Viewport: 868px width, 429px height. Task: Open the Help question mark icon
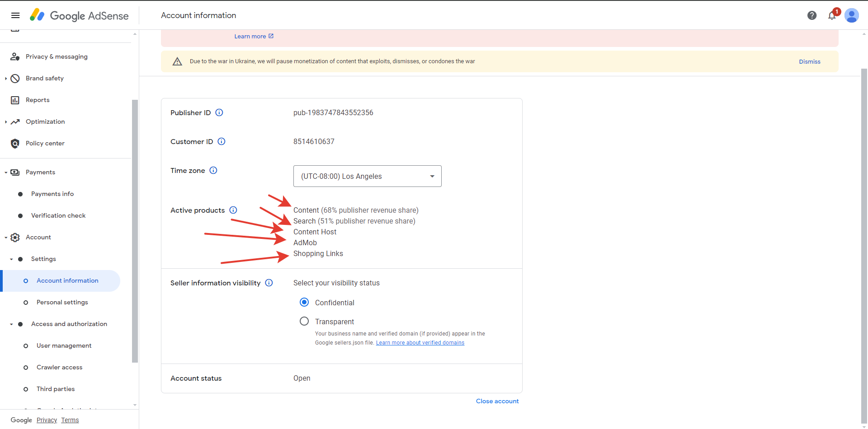[812, 15]
